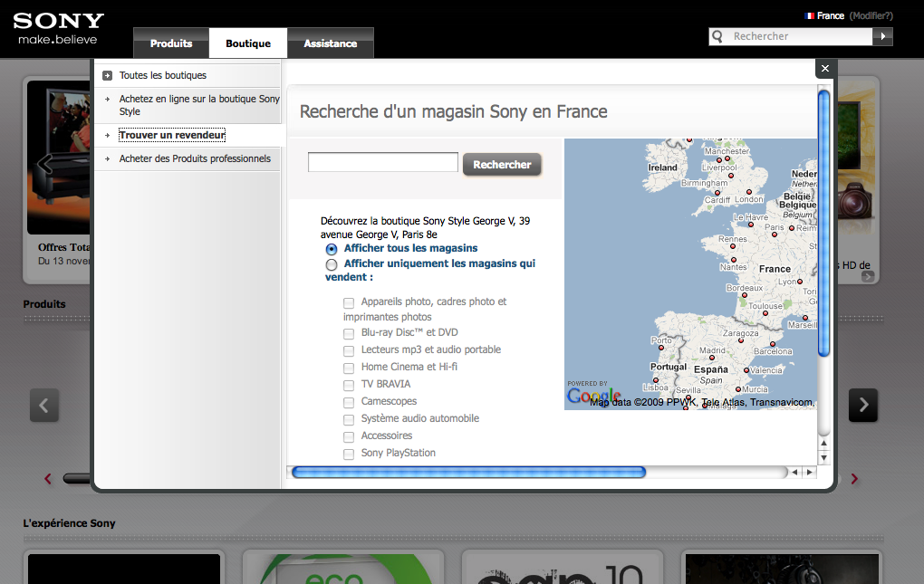924x584 pixels.
Task: Open the Assistance tab
Action: 331,43
